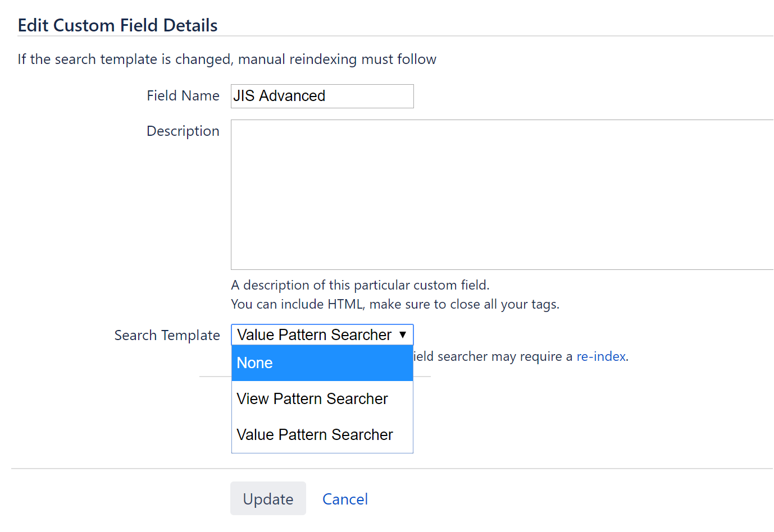The image size is (774, 532).
Task: Choose "View Pattern Searcher" option
Action: point(312,398)
